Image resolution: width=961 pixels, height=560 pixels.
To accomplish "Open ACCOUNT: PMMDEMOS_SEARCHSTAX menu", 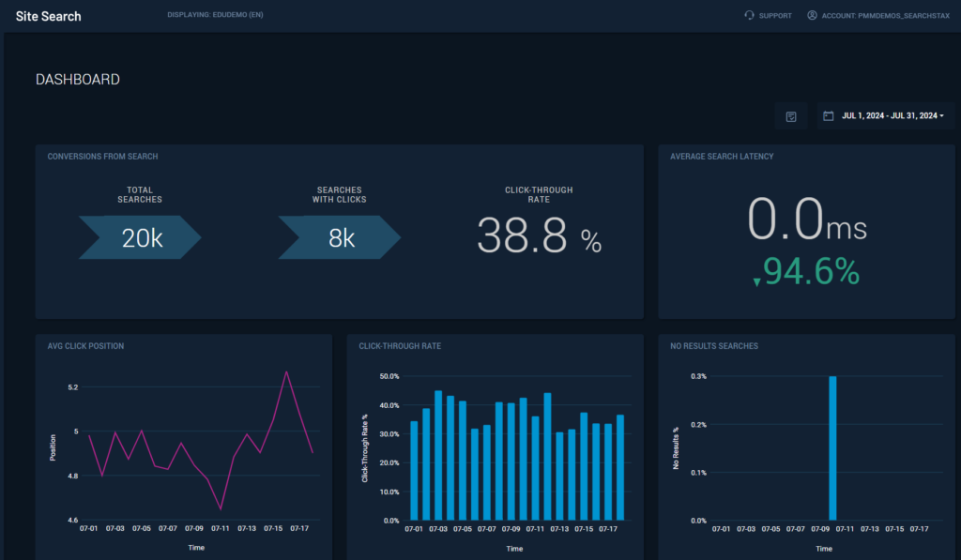I will (886, 16).
